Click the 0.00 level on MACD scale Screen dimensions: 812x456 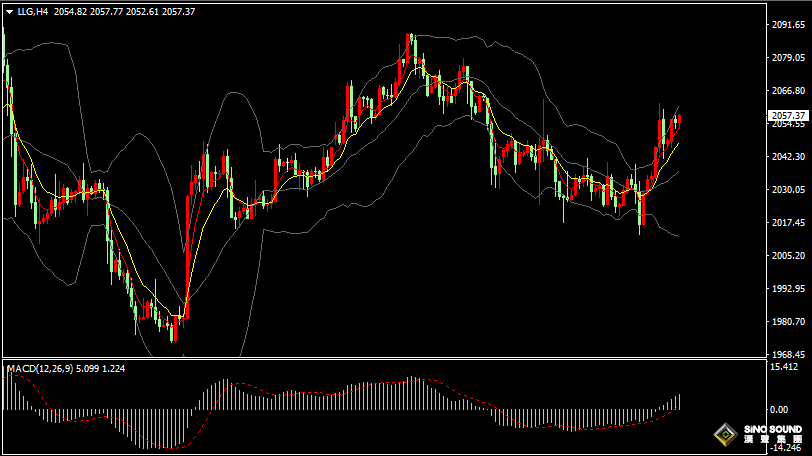click(779, 410)
